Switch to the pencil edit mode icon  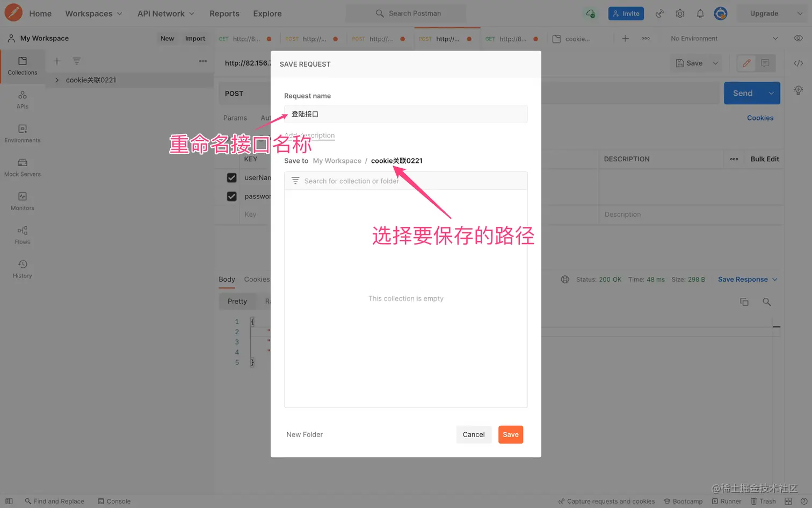[746, 63]
